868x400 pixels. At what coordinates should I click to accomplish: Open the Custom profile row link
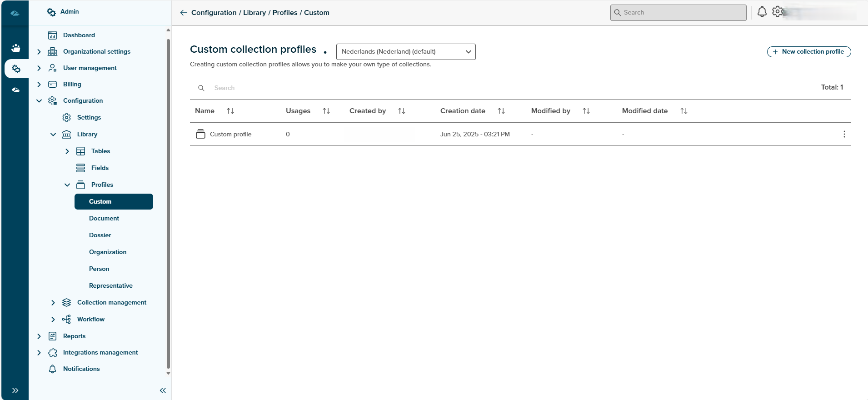pos(230,135)
